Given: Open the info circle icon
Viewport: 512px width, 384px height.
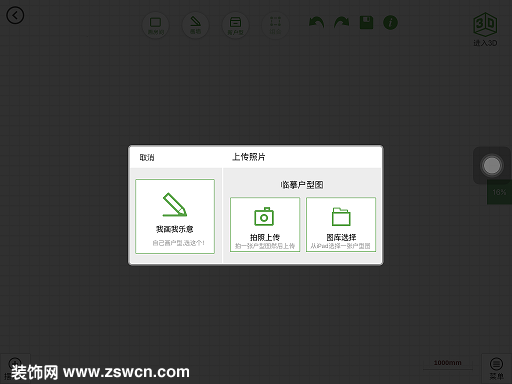Looking at the screenshot, I should pyautogui.click(x=390, y=23).
